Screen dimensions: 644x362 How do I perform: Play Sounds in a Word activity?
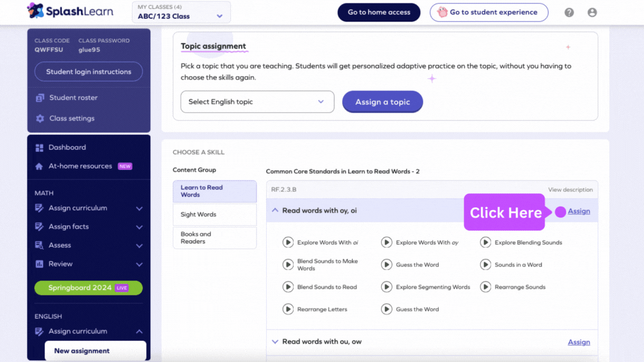click(x=485, y=265)
